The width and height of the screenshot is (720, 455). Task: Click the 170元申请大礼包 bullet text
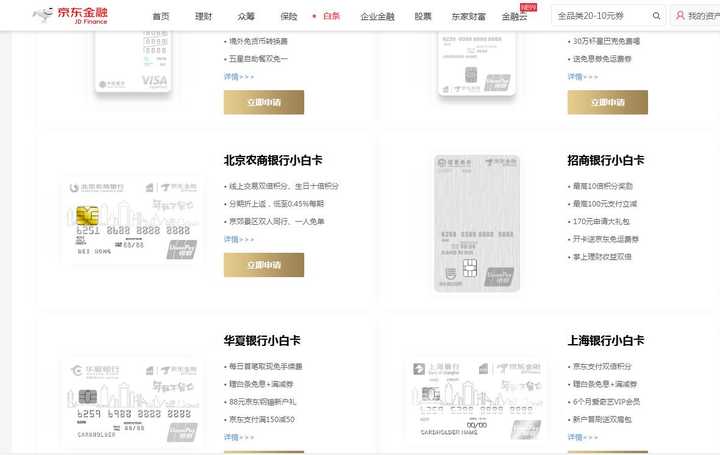pos(601,221)
